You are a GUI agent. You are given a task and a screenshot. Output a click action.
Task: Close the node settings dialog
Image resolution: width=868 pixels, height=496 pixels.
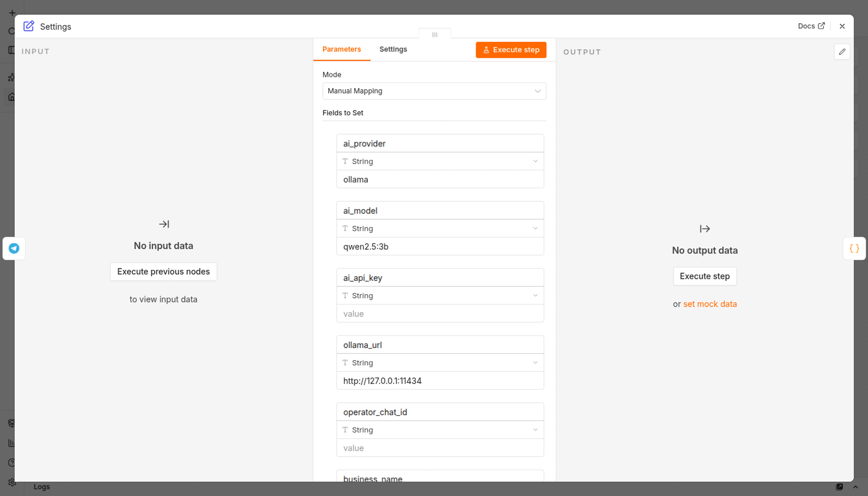(x=842, y=26)
